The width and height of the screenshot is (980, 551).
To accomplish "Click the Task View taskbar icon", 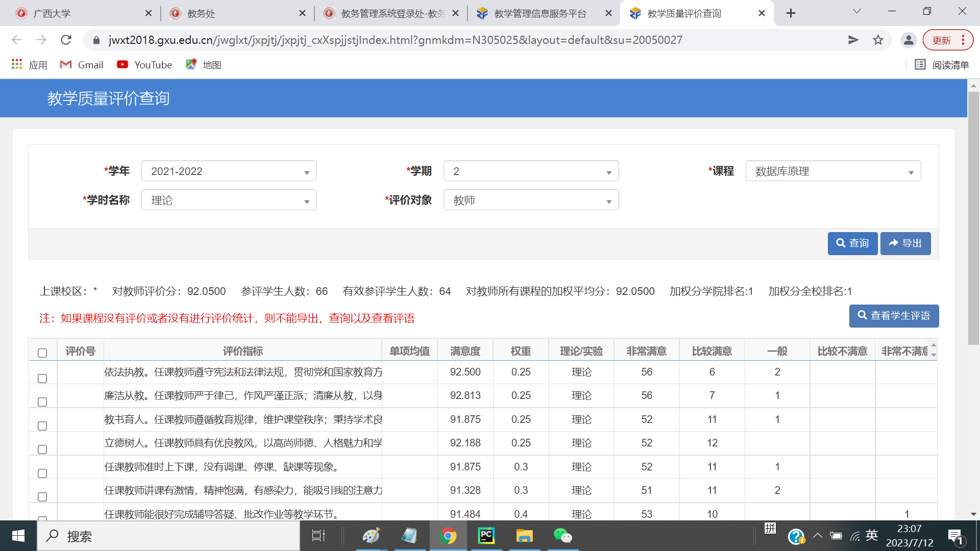I will tap(318, 536).
